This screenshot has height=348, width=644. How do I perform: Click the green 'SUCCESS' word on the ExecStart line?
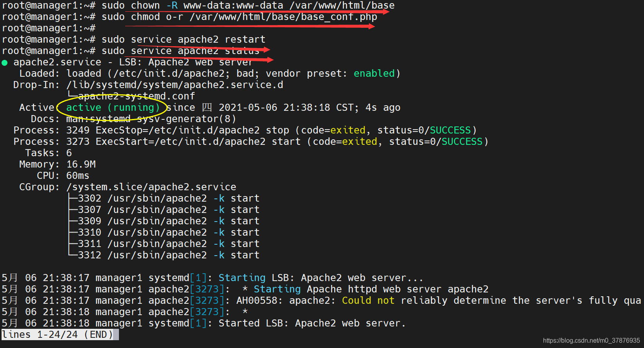pyautogui.click(x=462, y=142)
